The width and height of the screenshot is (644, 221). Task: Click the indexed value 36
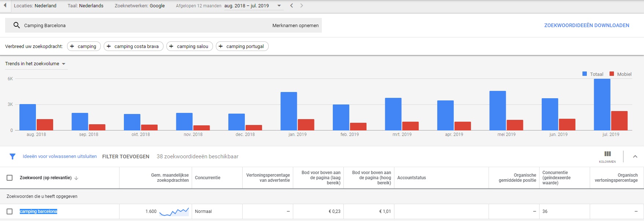click(545, 211)
